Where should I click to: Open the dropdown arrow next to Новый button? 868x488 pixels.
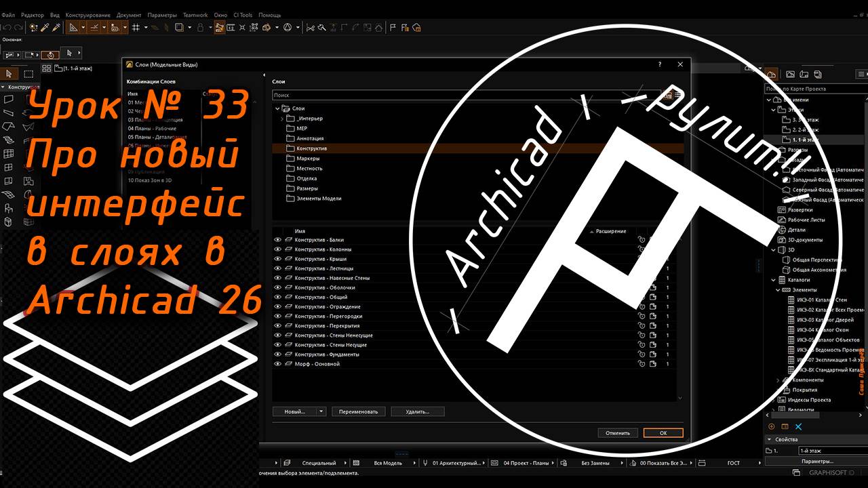(x=320, y=411)
